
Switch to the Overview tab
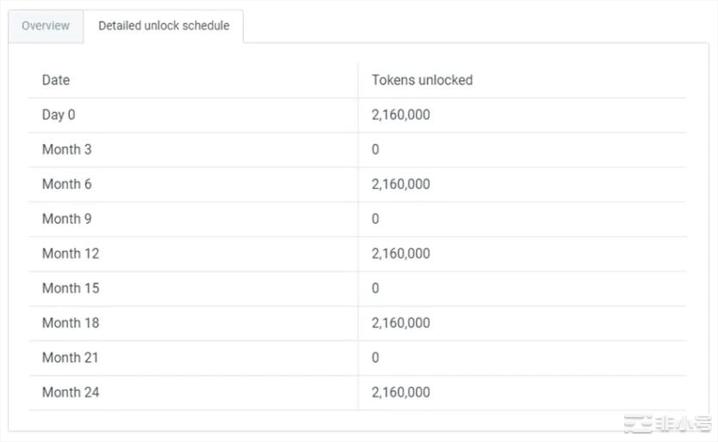point(46,26)
